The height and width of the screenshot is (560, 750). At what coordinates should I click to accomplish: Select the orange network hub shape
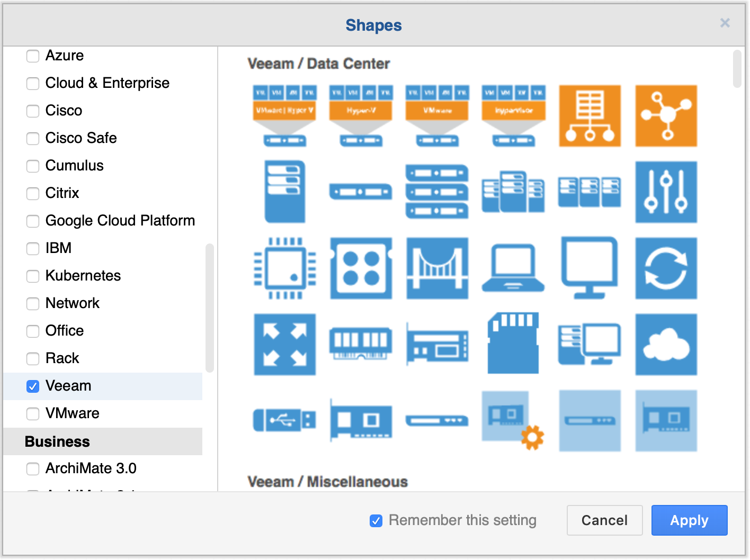(666, 116)
